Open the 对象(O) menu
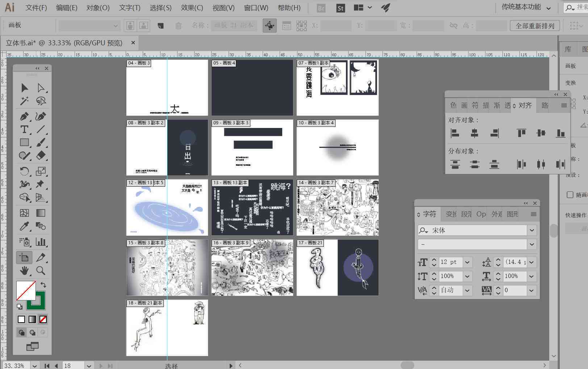The image size is (588, 369). [x=98, y=8]
